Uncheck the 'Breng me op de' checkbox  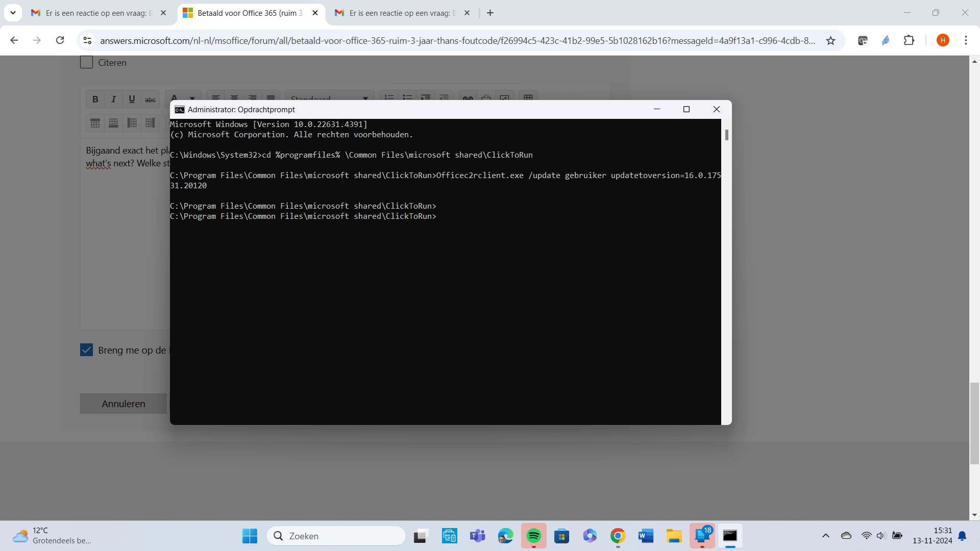click(86, 350)
